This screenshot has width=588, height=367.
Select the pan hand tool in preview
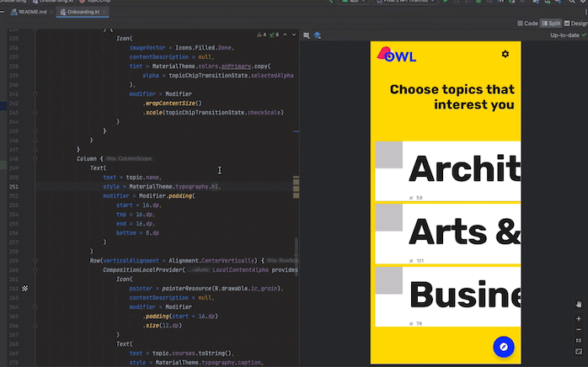pos(579,304)
